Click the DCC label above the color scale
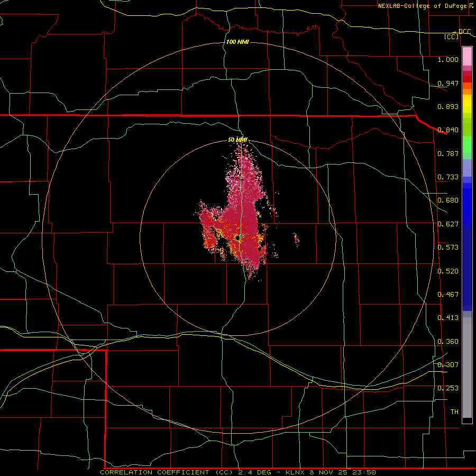 [x=464, y=31]
